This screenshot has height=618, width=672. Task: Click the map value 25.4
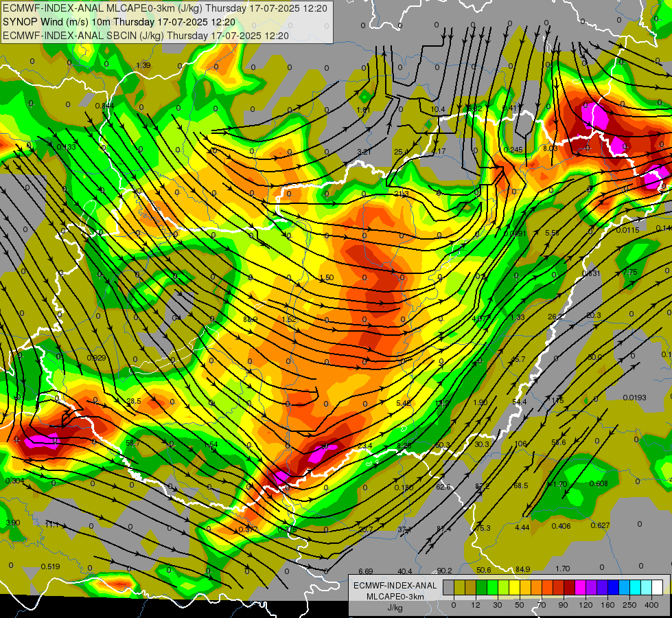(401, 152)
